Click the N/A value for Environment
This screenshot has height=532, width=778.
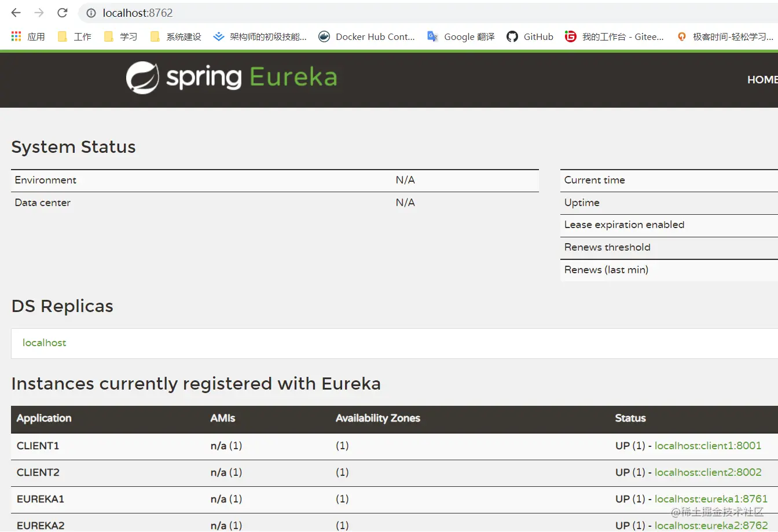[x=405, y=180]
